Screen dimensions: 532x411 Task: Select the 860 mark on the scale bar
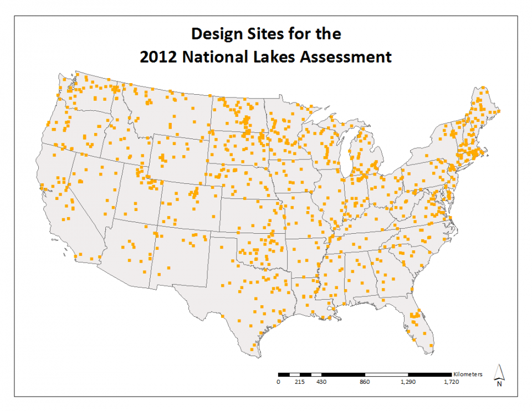click(366, 381)
